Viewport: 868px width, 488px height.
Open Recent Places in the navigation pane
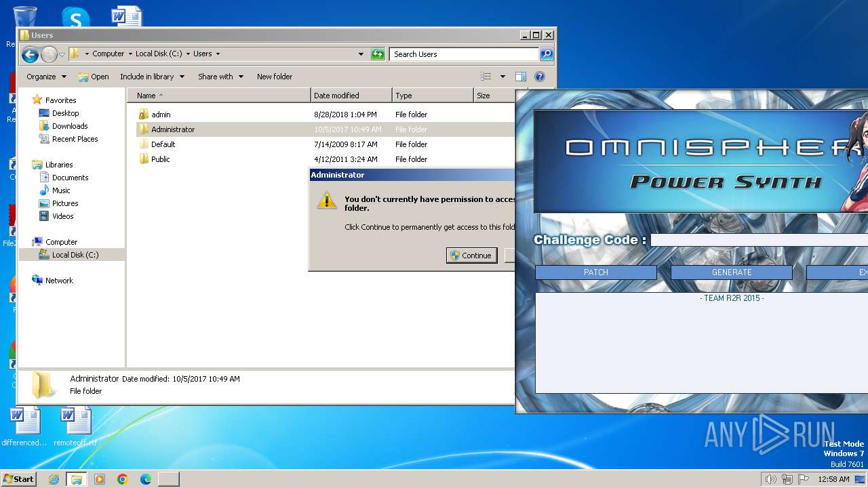click(75, 139)
